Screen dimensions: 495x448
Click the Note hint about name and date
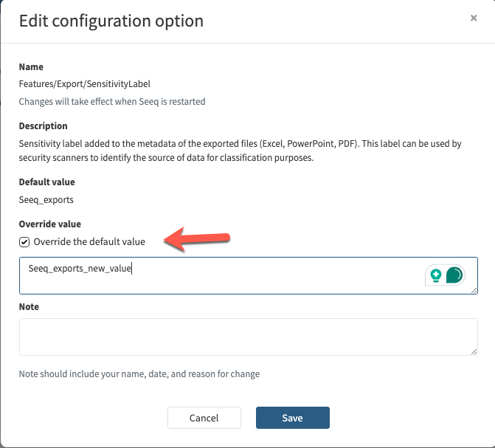139,374
